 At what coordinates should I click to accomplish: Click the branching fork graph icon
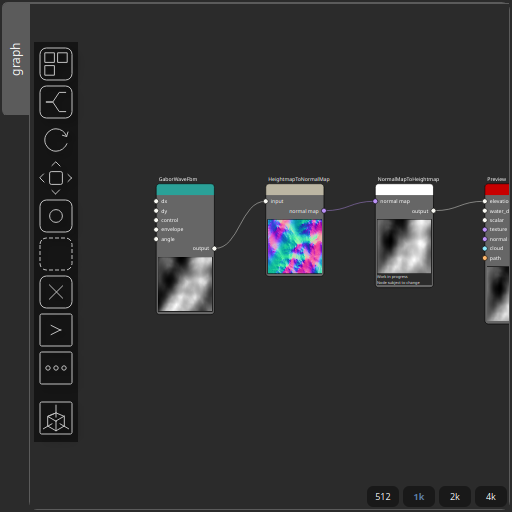click(x=56, y=102)
